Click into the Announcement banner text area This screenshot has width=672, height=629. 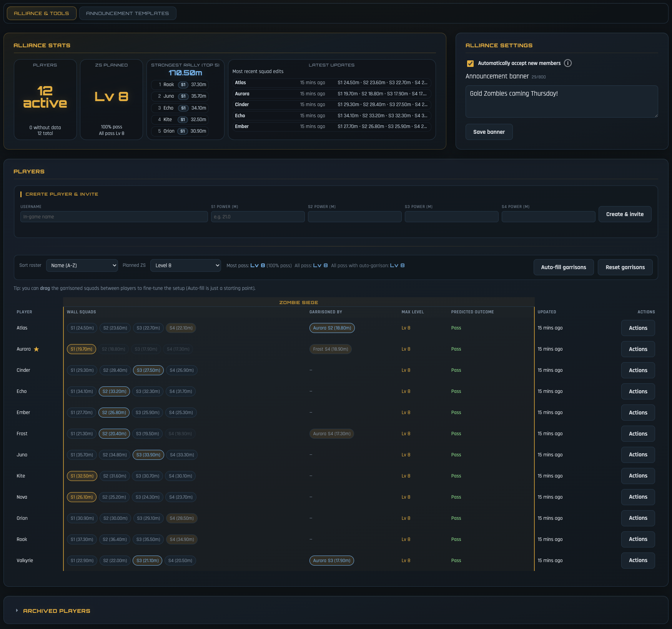point(561,102)
